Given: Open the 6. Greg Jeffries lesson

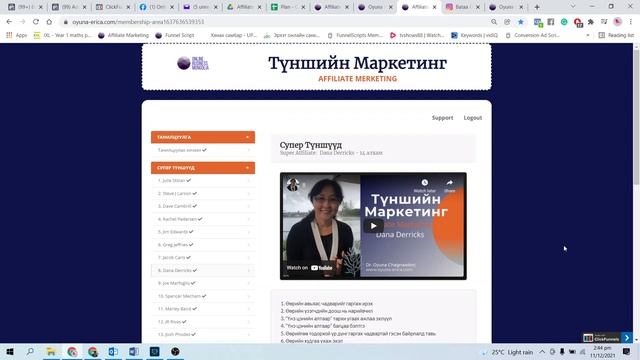Looking at the screenshot, I should click(203, 245).
